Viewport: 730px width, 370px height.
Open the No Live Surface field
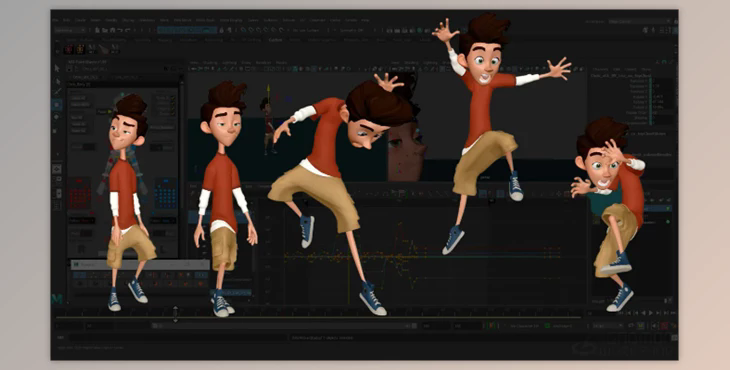[x=305, y=30]
